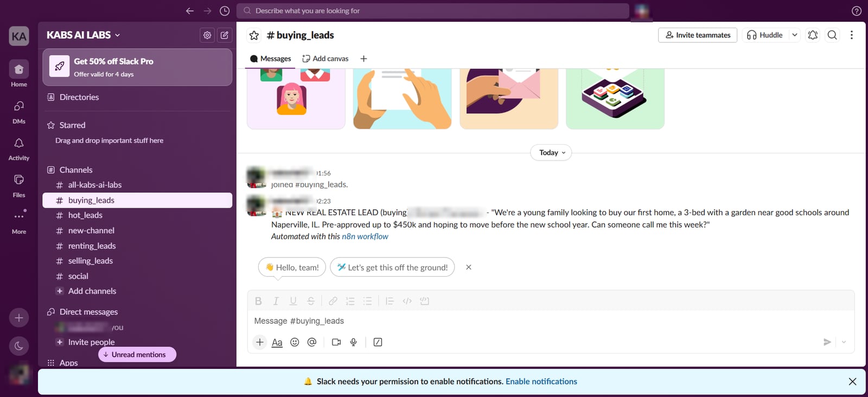
Task: Open notification bell settings for channel
Action: [x=813, y=35]
